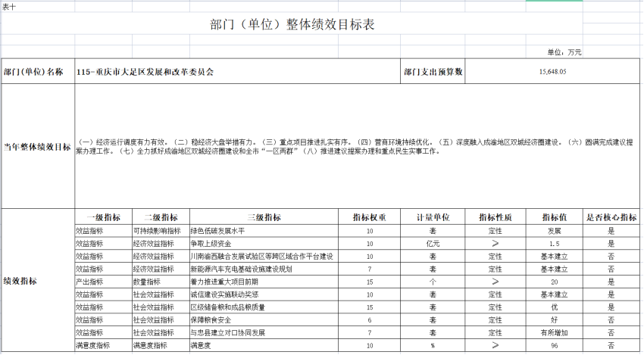Image resolution: width=644 pixels, height=355 pixels.
Task: Click the 好 value in 保障粮食安全 row
Action: coord(554,320)
